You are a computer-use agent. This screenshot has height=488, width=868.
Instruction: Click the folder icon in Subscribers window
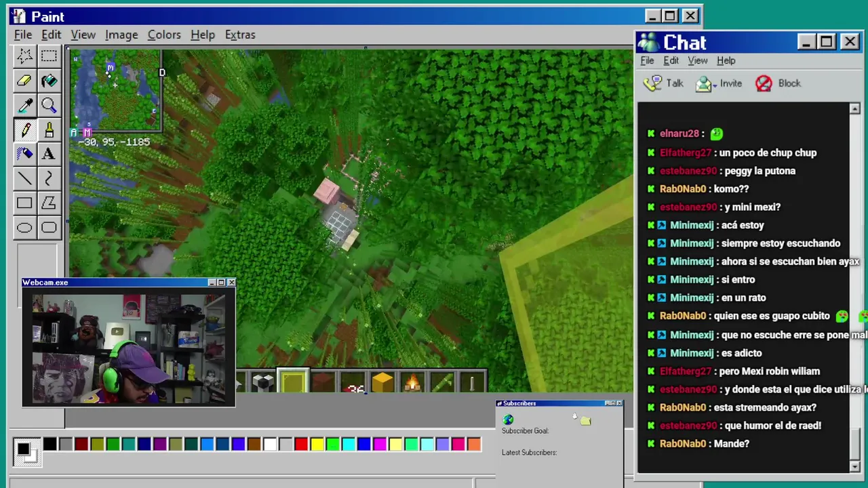586,421
